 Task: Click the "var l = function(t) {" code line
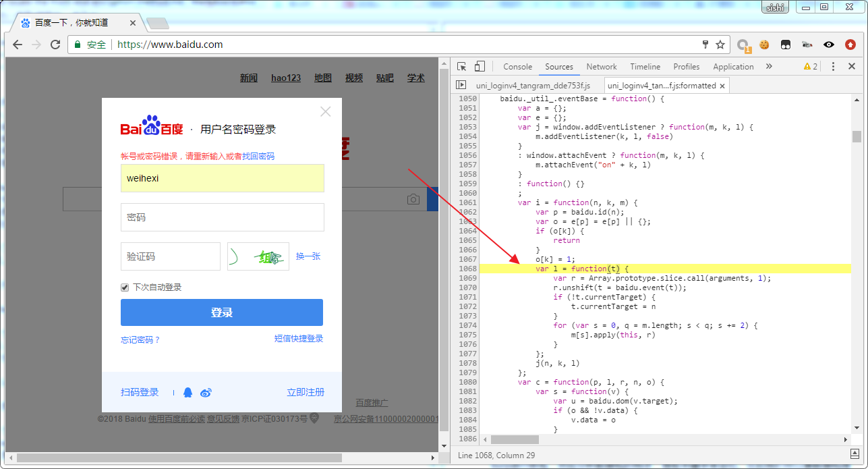coord(582,269)
